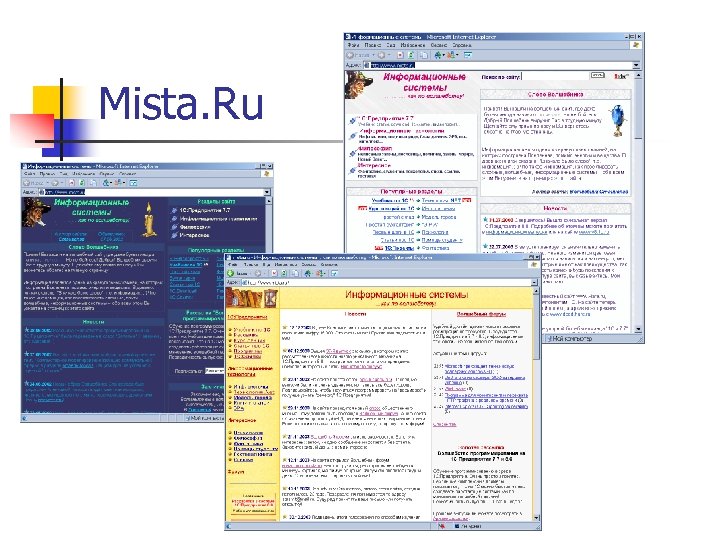Click feather icon beside Философия on dark-blue page
Screen dimensions: 720x540
tap(174, 227)
